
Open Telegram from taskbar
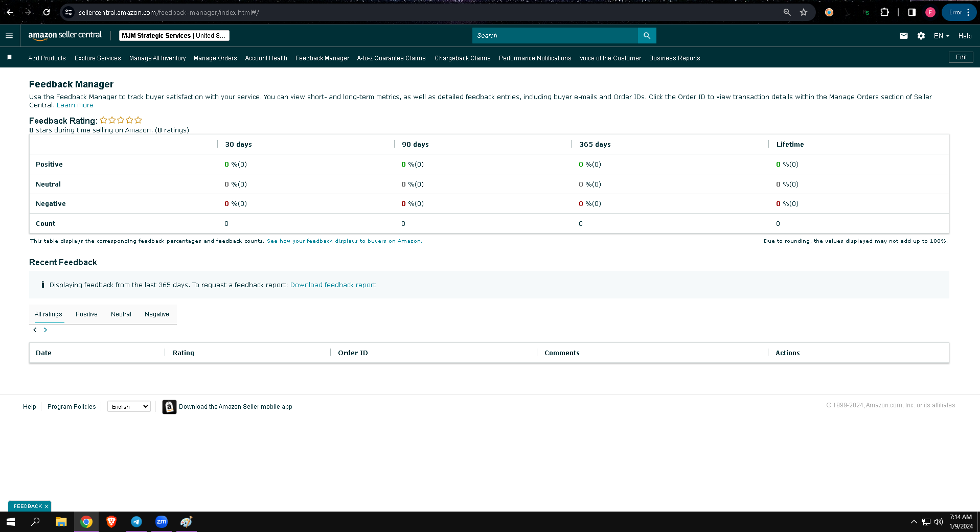136,522
